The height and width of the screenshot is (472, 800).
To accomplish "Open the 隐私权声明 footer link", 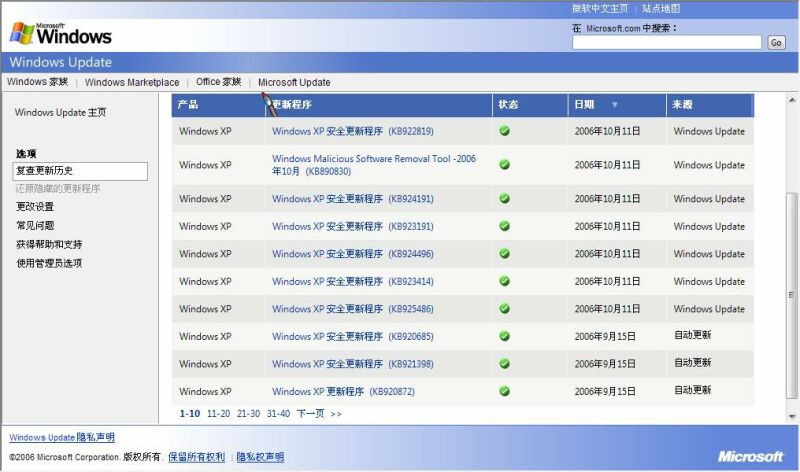I will (260, 457).
